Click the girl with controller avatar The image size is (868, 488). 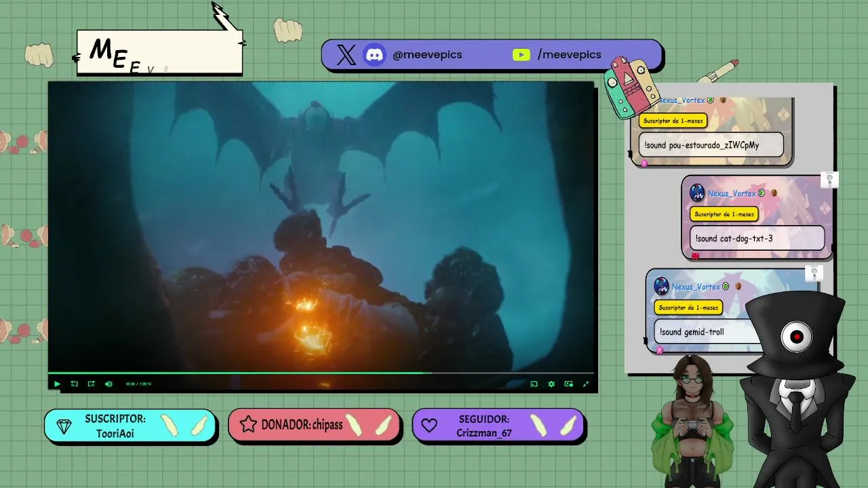[x=692, y=420]
